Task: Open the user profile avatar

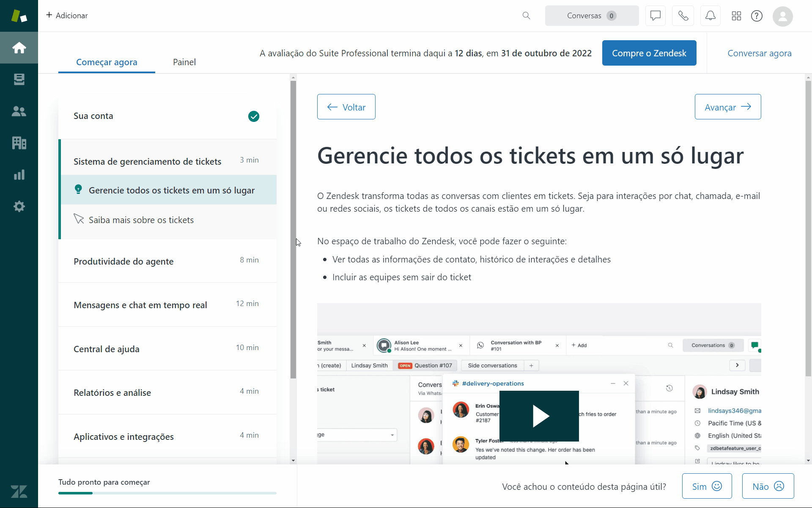Action: pyautogui.click(x=783, y=16)
